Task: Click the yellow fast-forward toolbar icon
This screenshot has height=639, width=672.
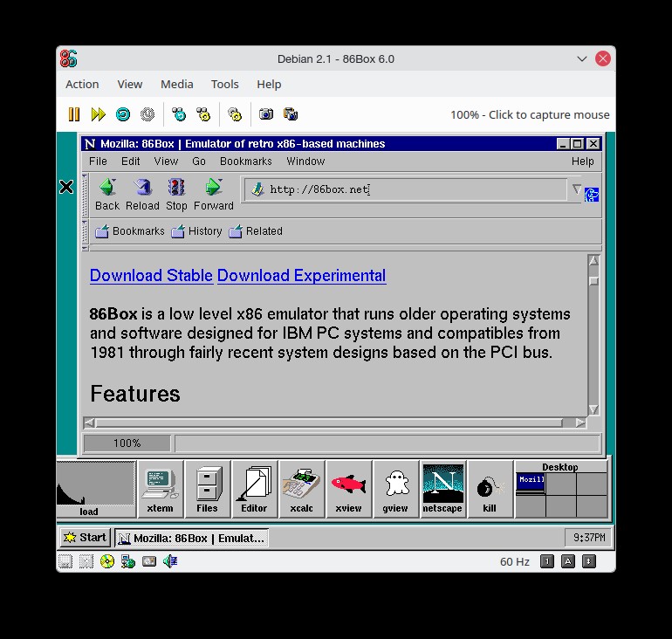Action: click(x=98, y=114)
